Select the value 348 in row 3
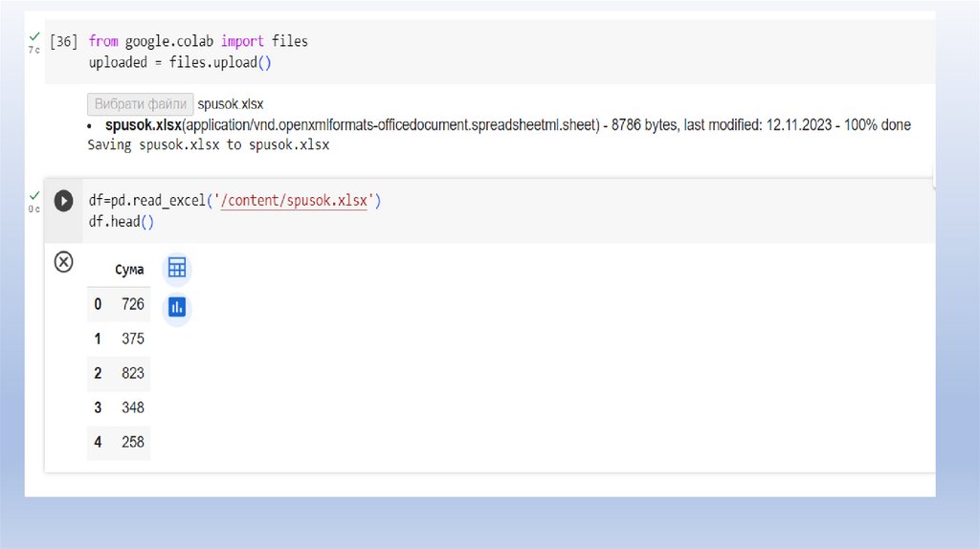The width and height of the screenshot is (980, 549). (132, 407)
